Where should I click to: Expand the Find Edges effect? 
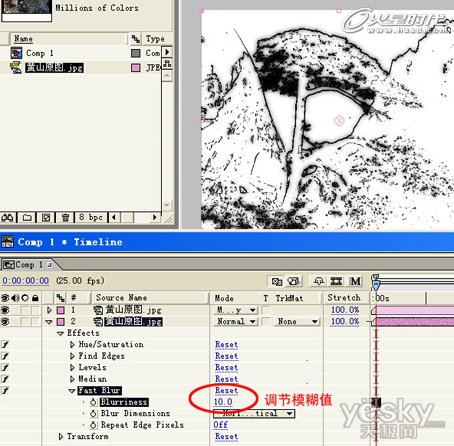click(x=72, y=356)
